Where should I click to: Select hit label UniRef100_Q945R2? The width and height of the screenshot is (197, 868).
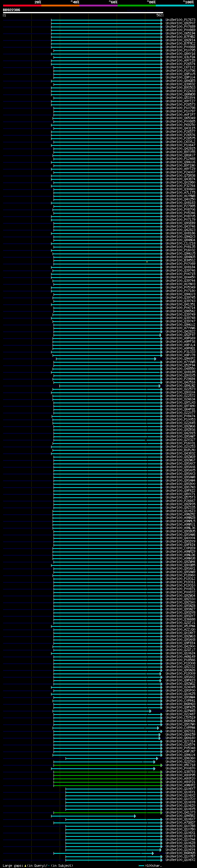click(x=180, y=816)
